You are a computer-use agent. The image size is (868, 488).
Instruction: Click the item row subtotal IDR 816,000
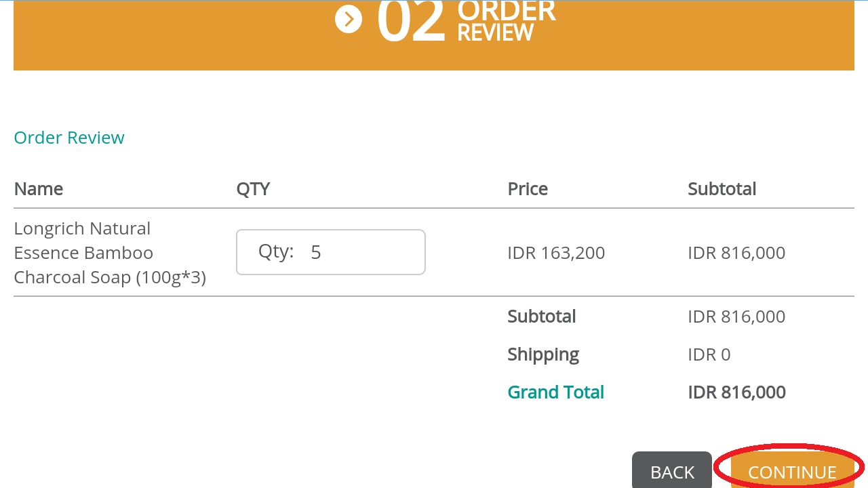(736, 253)
